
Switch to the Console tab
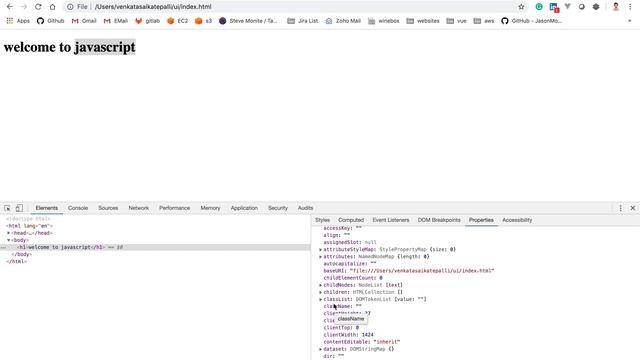click(78, 208)
